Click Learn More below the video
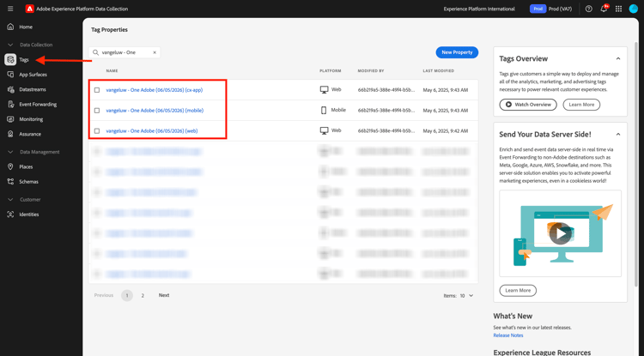 (x=518, y=291)
